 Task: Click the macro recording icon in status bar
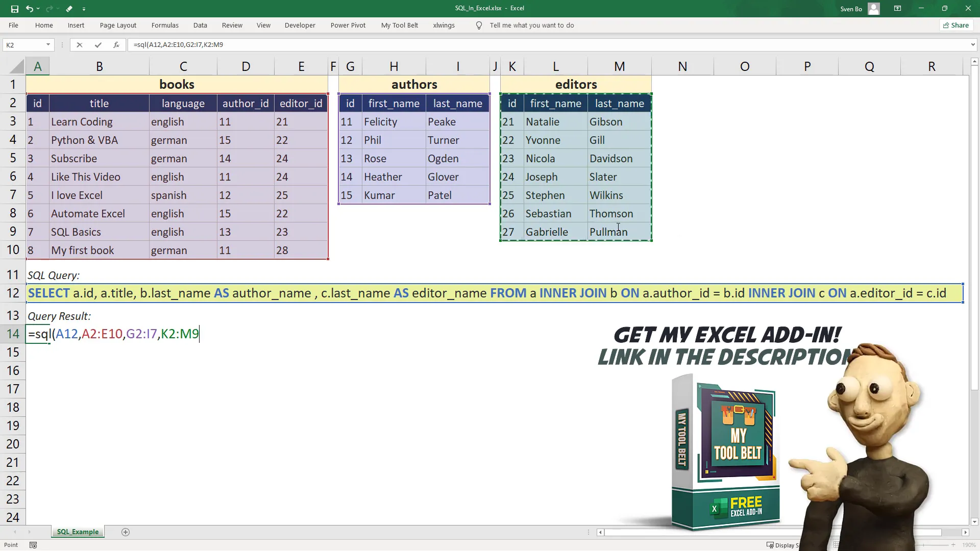coord(33,545)
